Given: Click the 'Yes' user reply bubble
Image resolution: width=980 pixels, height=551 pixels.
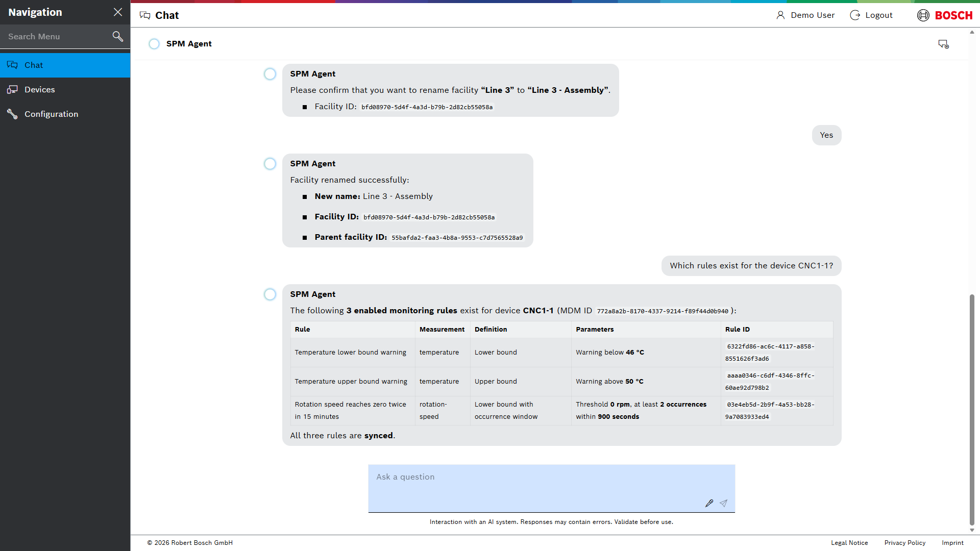Looking at the screenshot, I should pyautogui.click(x=826, y=135).
